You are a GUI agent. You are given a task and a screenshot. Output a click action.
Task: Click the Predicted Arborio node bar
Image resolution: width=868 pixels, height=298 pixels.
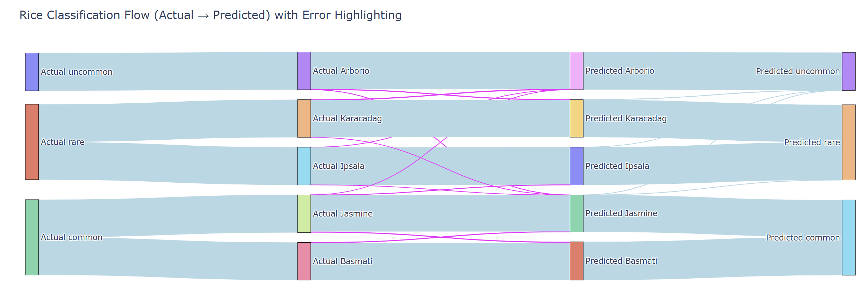[577, 71]
